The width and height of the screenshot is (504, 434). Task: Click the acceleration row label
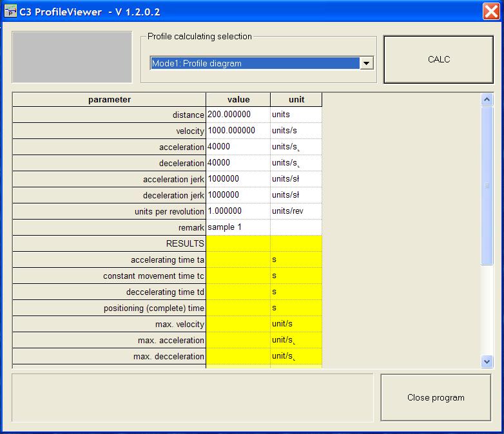110,147
